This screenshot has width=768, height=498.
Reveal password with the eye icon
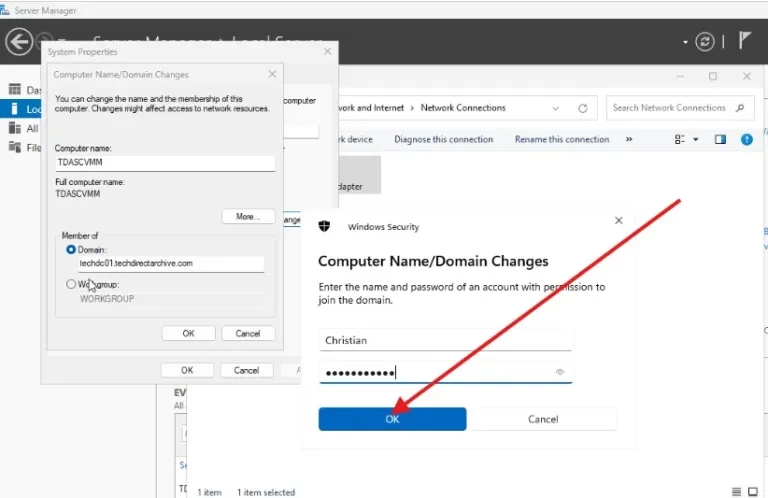coord(560,372)
